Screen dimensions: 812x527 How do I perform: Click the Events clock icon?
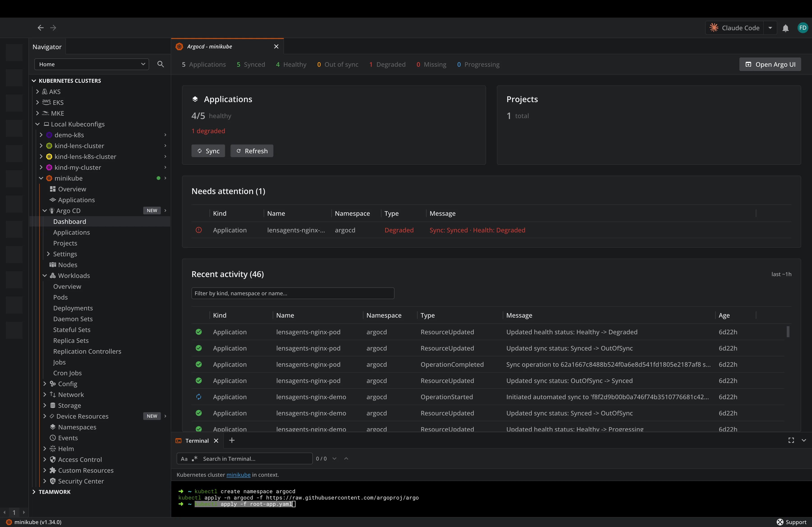point(53,438)
